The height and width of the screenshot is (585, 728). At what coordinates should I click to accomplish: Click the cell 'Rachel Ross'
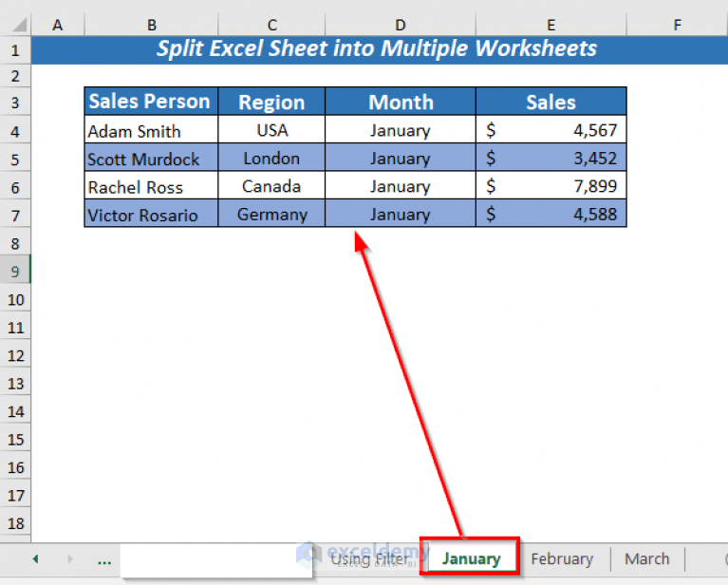point(151,185)
